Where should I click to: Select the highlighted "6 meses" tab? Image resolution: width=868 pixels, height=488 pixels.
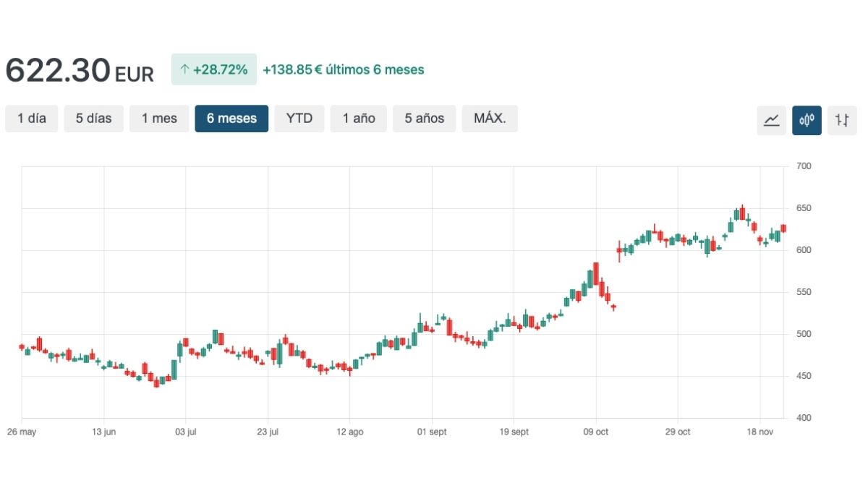pos(231,118)
